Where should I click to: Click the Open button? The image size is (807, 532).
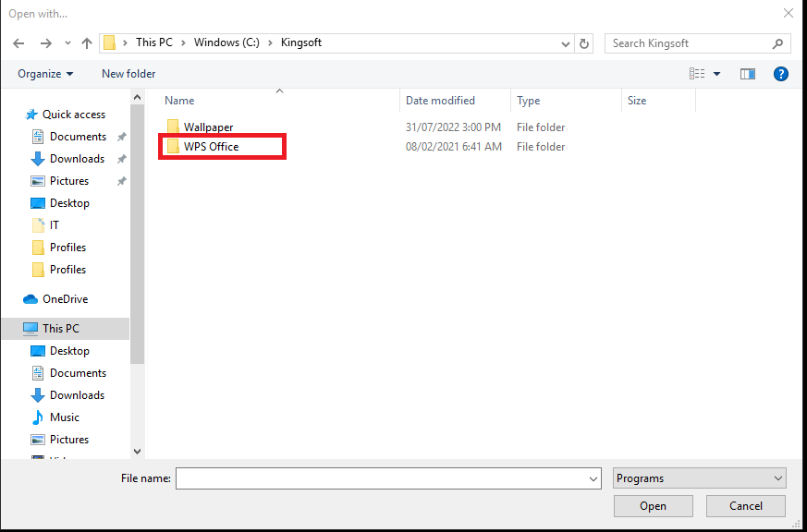(654, 506)
